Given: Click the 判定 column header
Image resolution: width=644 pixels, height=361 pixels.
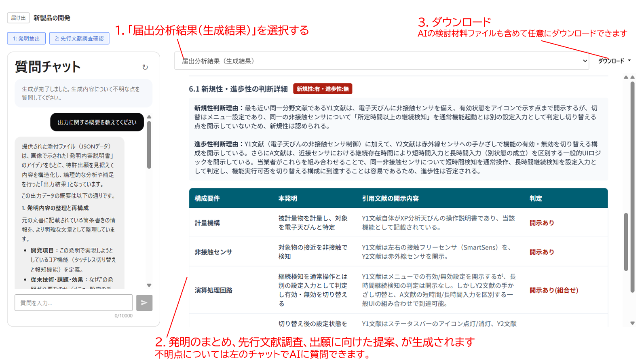Looking at the screenshot, I should point(536,198).
